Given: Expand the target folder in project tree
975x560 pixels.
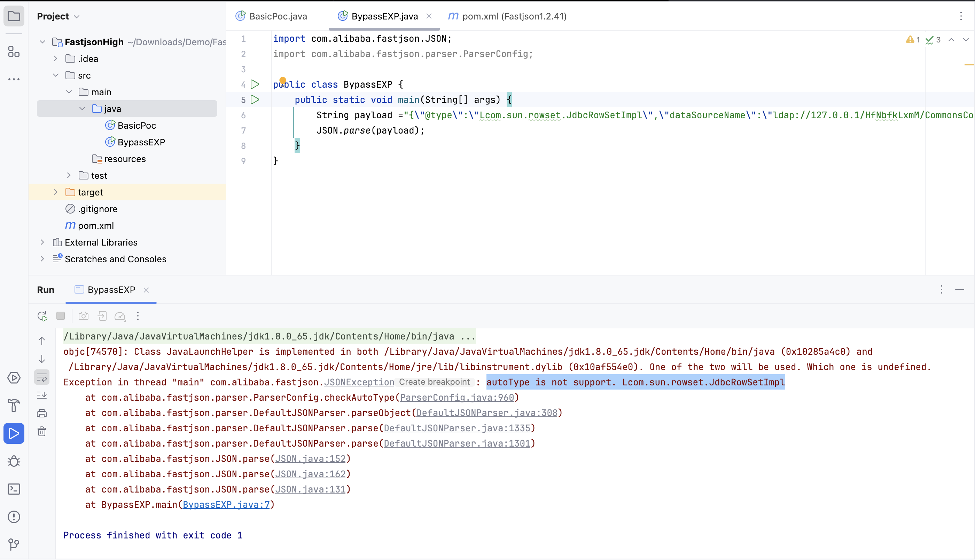Looking at the screenshot, I should point(55,192).
